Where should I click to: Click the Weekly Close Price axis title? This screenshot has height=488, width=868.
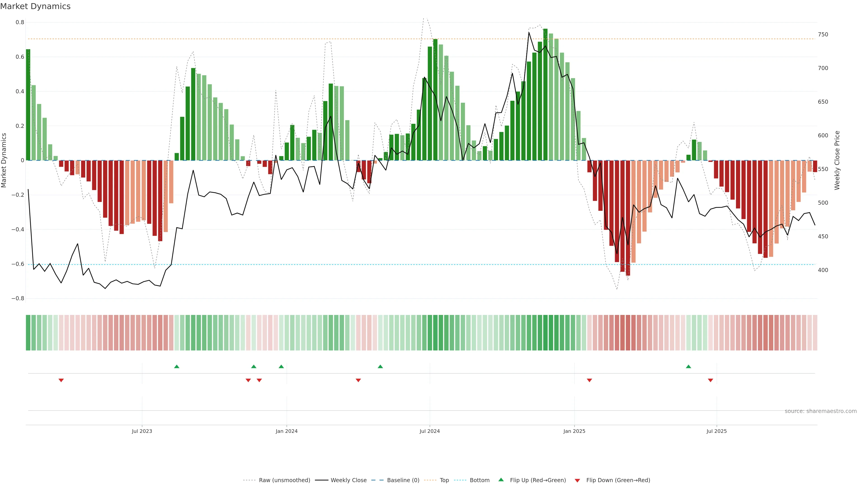(x=837, y=160)
